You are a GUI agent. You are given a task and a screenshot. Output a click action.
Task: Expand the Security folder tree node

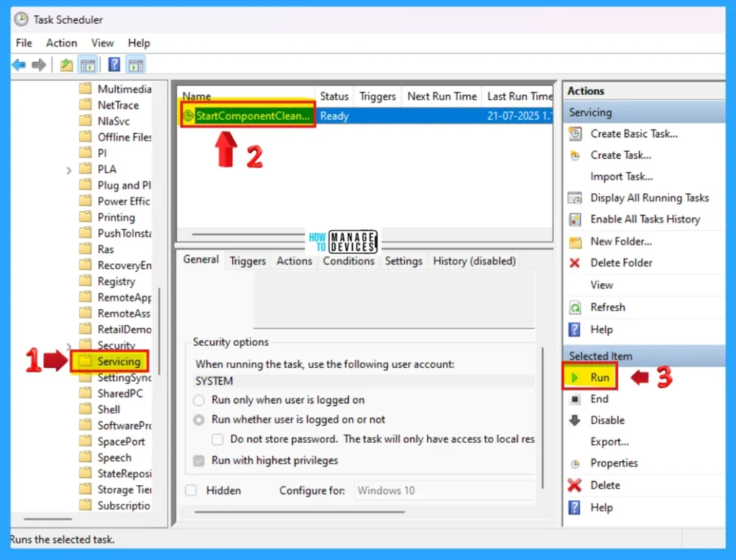pos(69,346)
